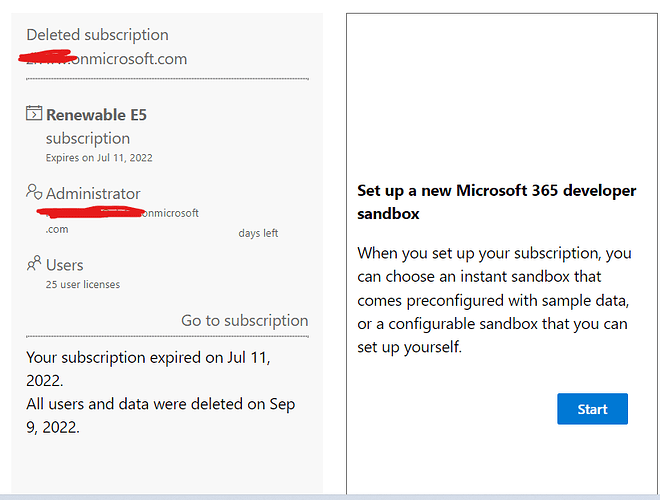
Task: Click the dotted divider below the domain name
Action: [x=167, y=78]
